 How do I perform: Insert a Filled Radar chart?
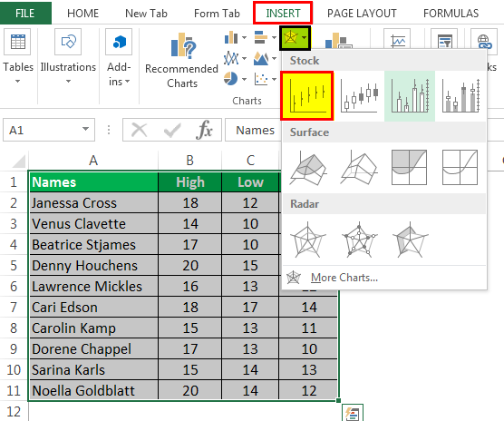pyautogui.click(x=410, y=240)
